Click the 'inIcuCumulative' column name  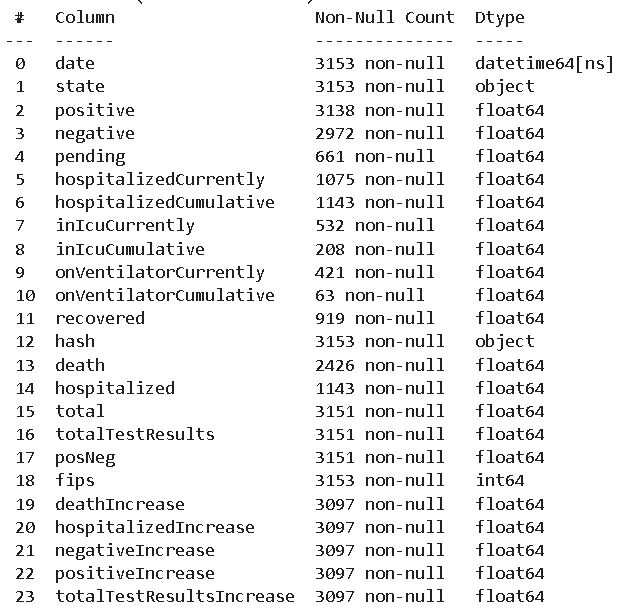[x=130, y=249]
